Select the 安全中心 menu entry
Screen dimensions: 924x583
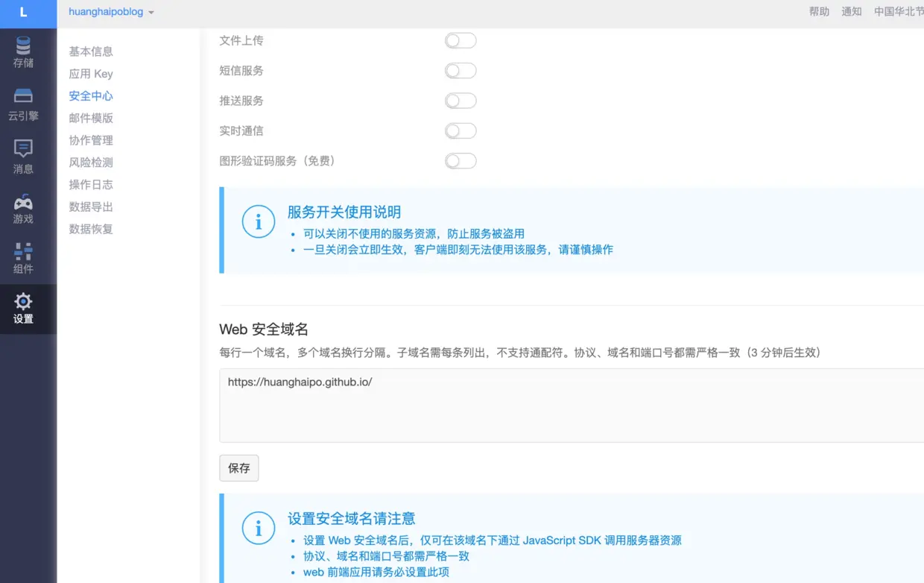click(x=90, y=95)
